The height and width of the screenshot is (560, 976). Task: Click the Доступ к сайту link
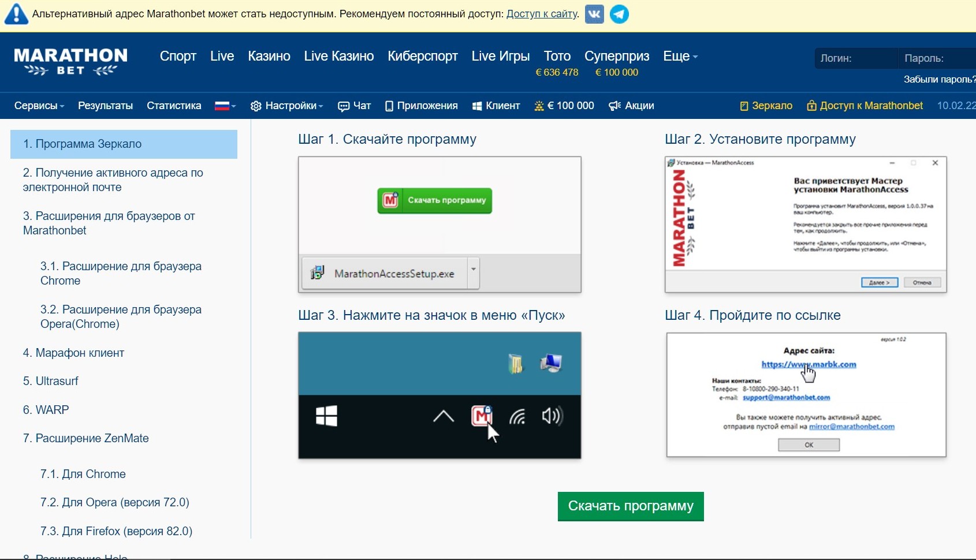542,14
